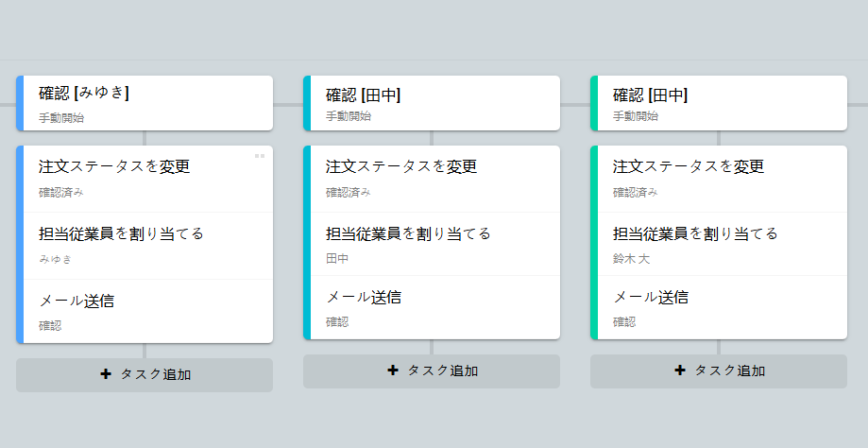Select メール送信 in the みゆき workflow
This screenshot has width=868, height=448.
pyautogui.click(x=145, y=311)
